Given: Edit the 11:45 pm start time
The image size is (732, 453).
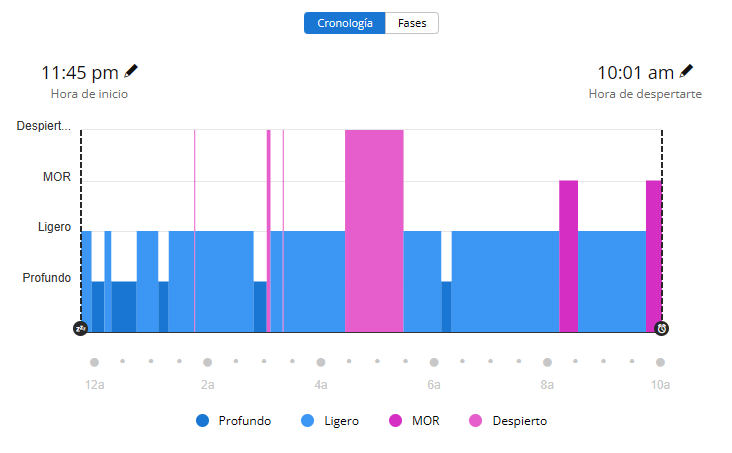Looking at the screenshot, I should [x=80, y=72].
